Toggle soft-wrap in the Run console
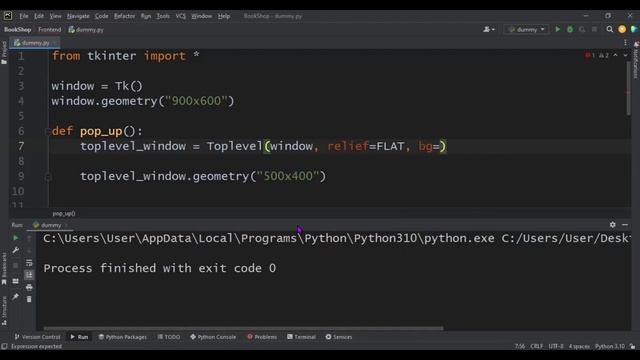Screen dimensions: 640x360 [29, 263]
